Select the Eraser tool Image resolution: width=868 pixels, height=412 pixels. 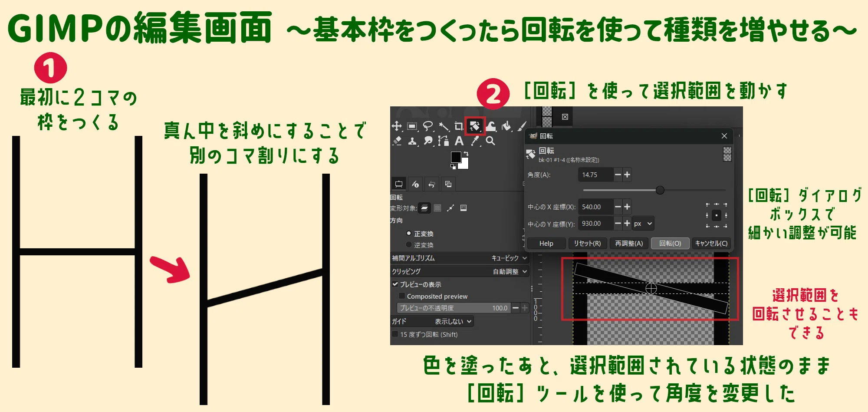397,141
